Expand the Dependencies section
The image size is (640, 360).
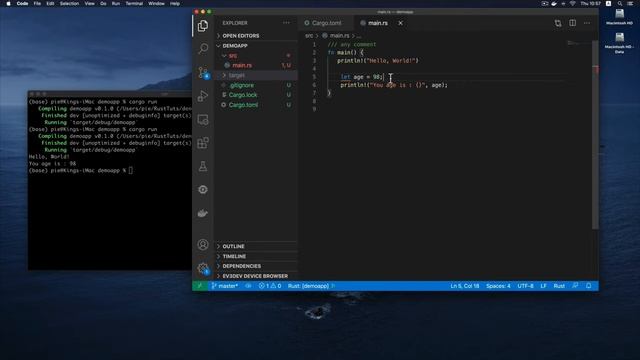point(256,266)
